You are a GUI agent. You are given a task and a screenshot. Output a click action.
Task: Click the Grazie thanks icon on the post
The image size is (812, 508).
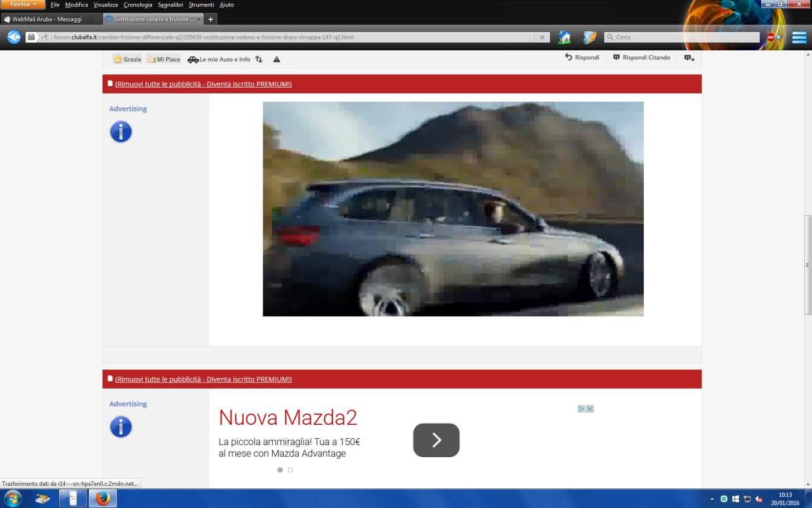[128, 59]
